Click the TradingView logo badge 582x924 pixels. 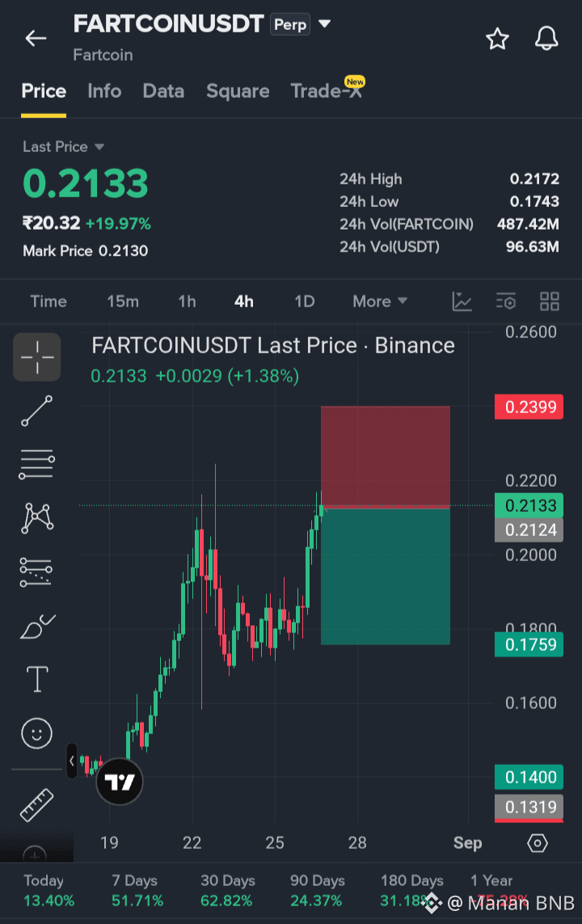tap(120, 782)
